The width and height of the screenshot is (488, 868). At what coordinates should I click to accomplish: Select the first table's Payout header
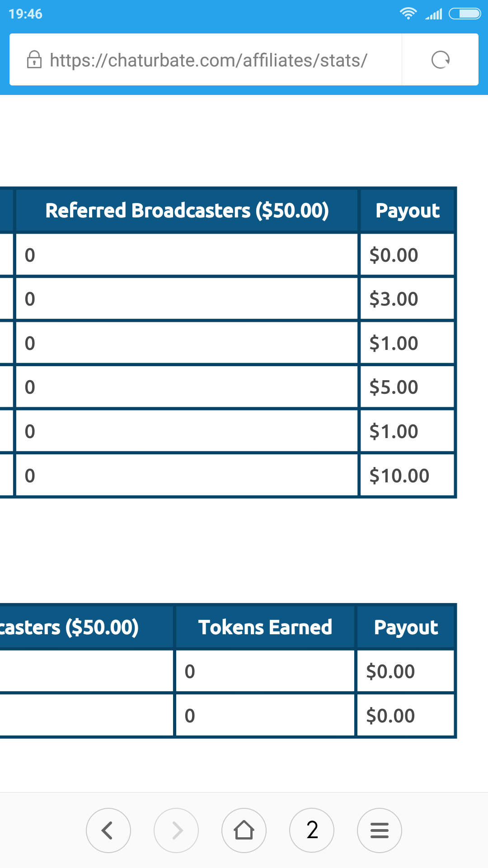(408, 211)
